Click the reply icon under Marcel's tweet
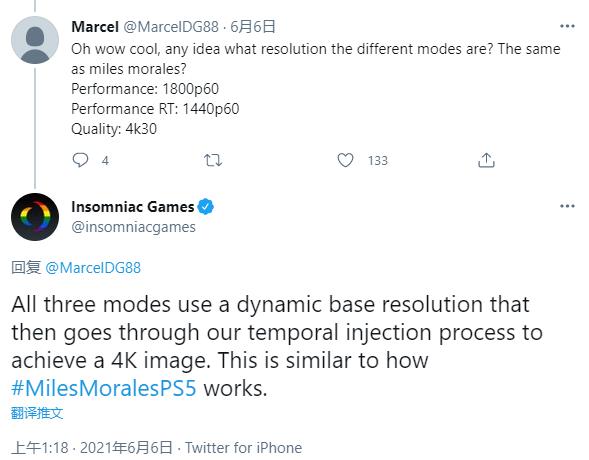 tap(80, 160)
